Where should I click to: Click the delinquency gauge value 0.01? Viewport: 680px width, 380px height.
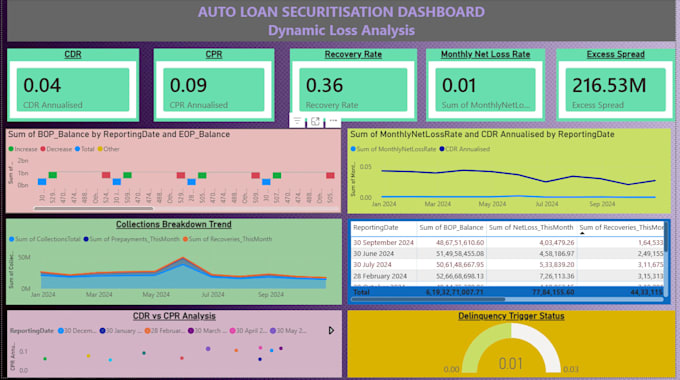coord(510,364)
